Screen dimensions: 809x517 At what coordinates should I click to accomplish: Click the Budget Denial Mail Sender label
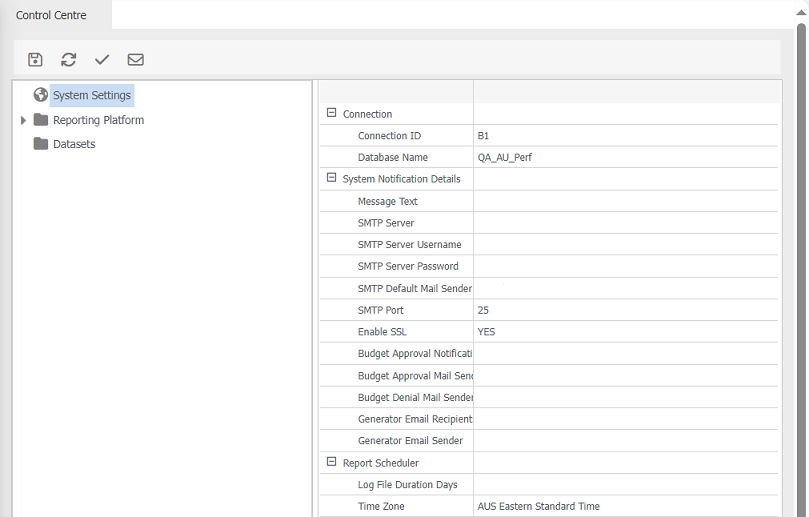tap(415, 397)
